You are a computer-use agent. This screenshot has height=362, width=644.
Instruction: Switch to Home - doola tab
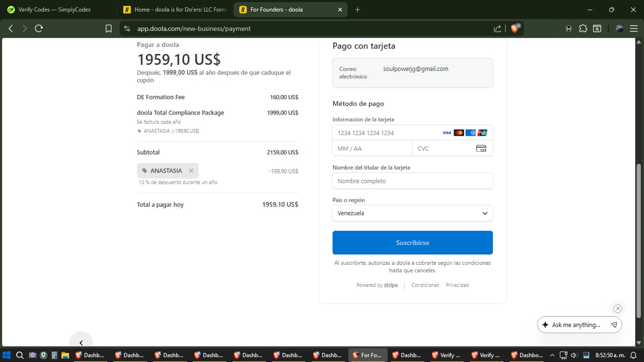[175, 9]
